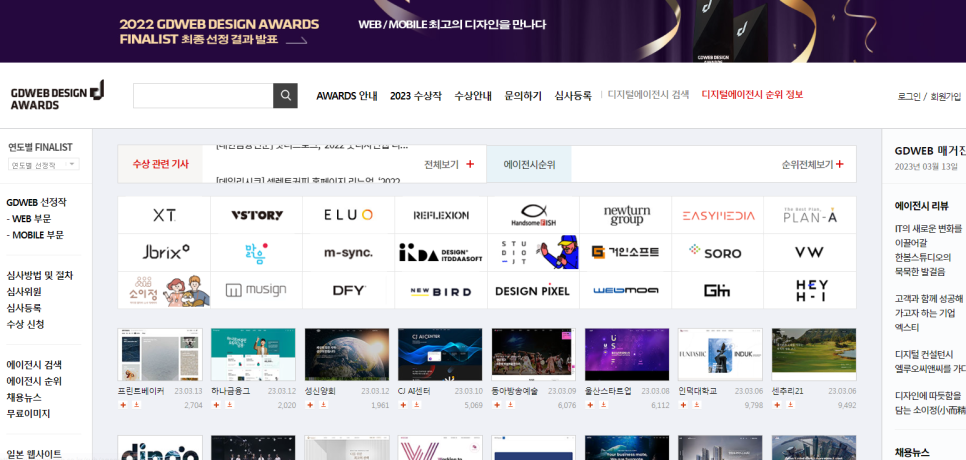Open 에이전시 검색 sidebar link

point(34,365)
